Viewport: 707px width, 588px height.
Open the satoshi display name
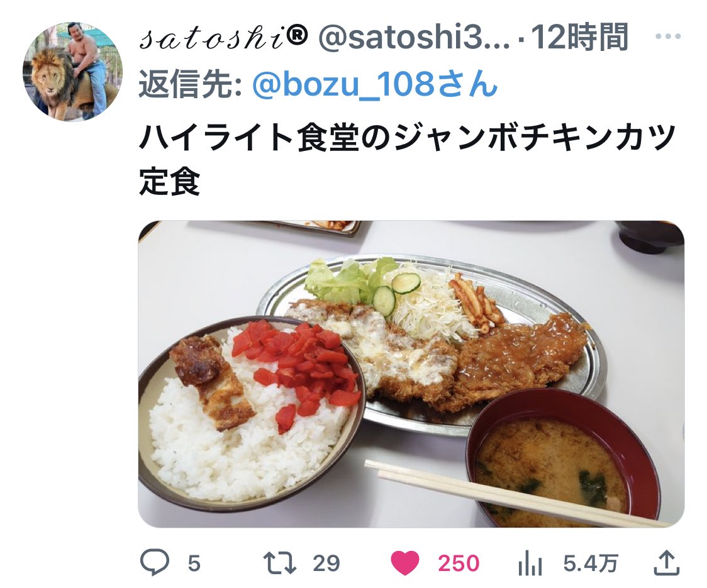click(x=225, y=38)
